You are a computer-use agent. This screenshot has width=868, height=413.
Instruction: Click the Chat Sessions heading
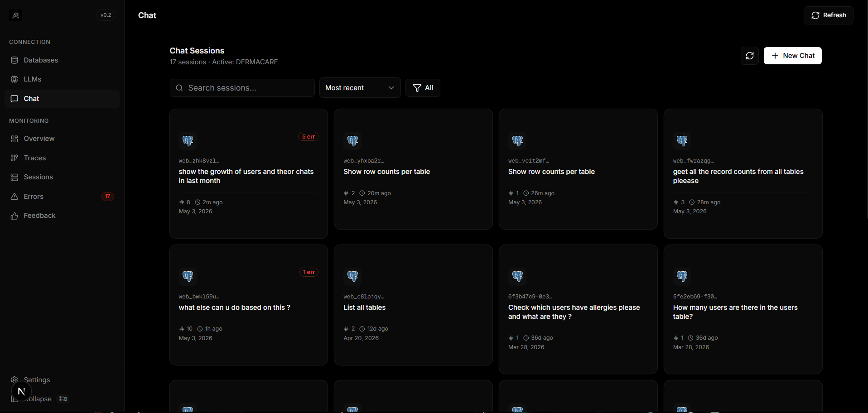pos(197,51)
